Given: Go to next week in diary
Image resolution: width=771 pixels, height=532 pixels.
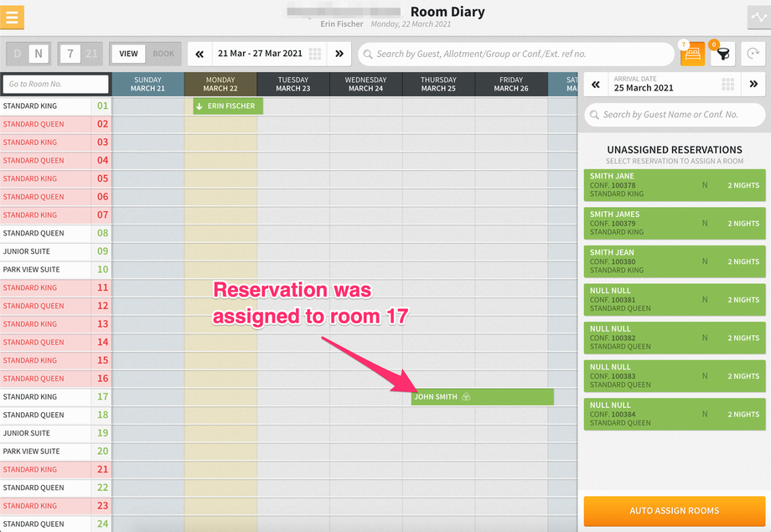Looking at the screenshot, I should (x=339, y=54).
